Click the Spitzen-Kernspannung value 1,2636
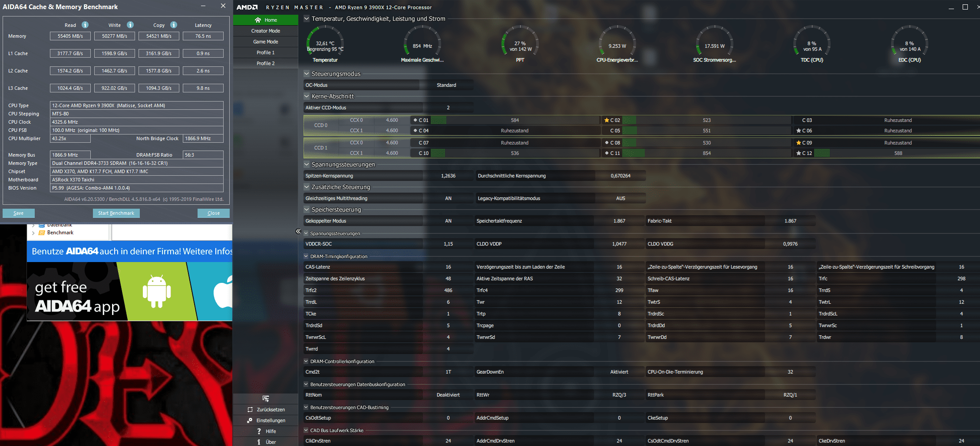980x446 pixels. tap(448, 176)
